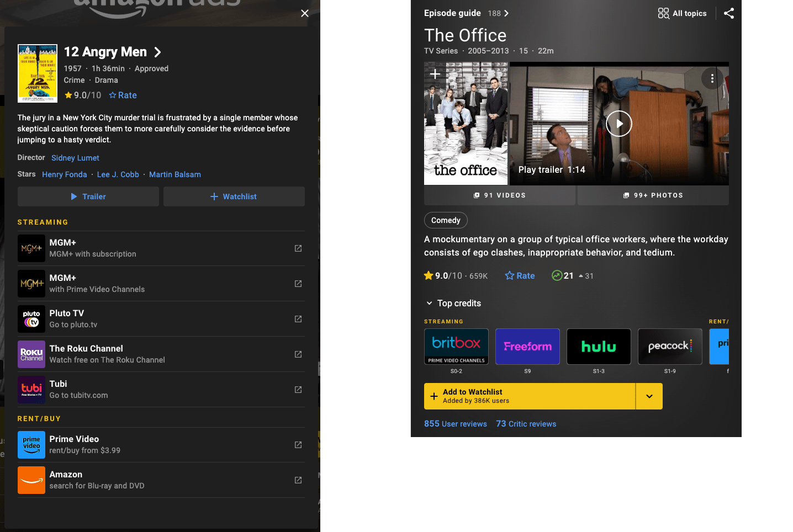Open the watchlist dropdown arrow
The width and height of the screenshot is (793, 532).
649,396
